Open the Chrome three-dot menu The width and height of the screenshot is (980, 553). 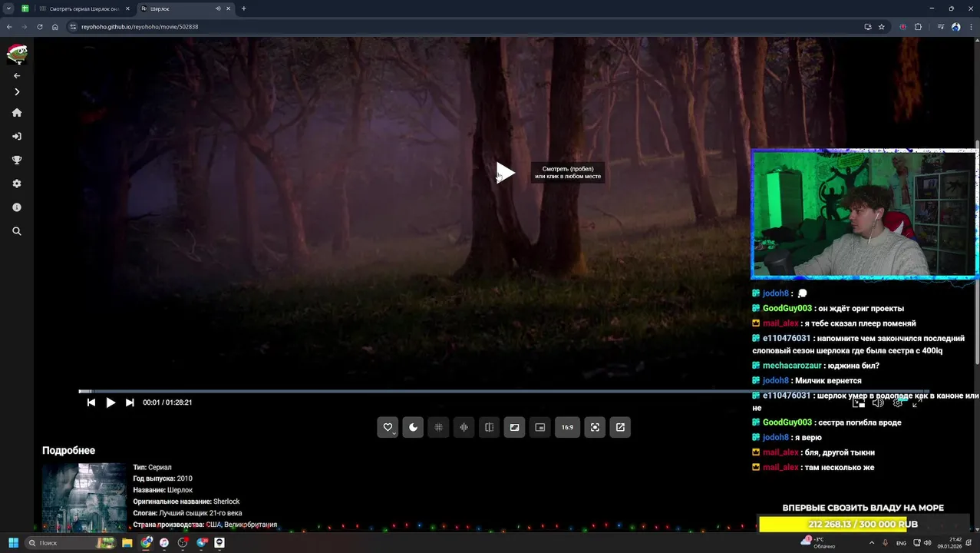click(971, 27)
